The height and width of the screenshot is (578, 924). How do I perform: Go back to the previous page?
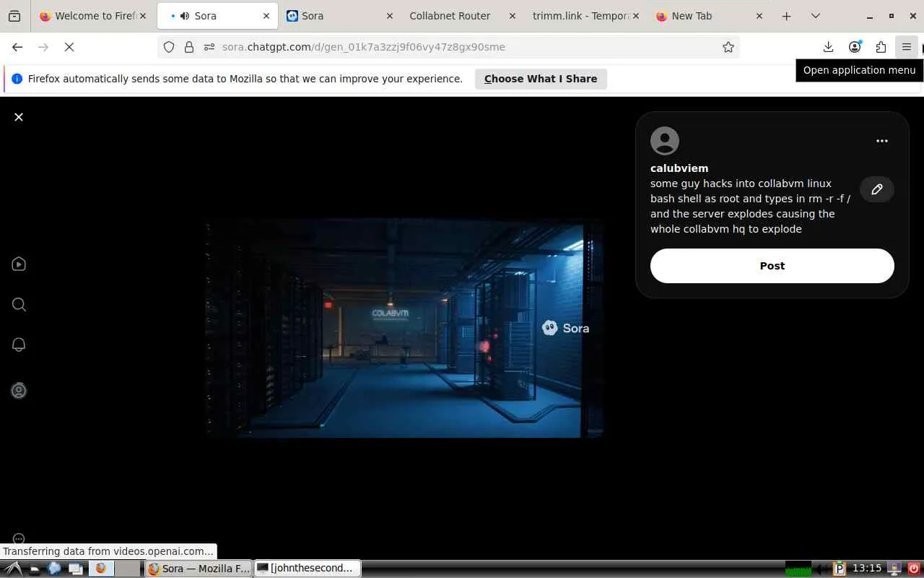(x=17, y=47)
